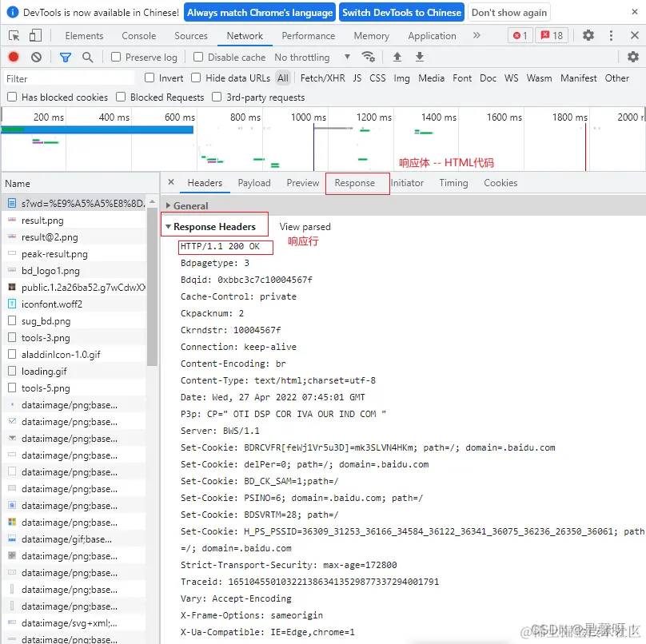Open the Cookies tab

[x=500, y=183]
